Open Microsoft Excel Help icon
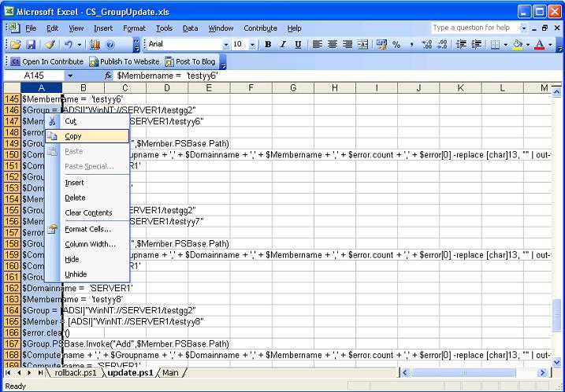 [110, 45]
